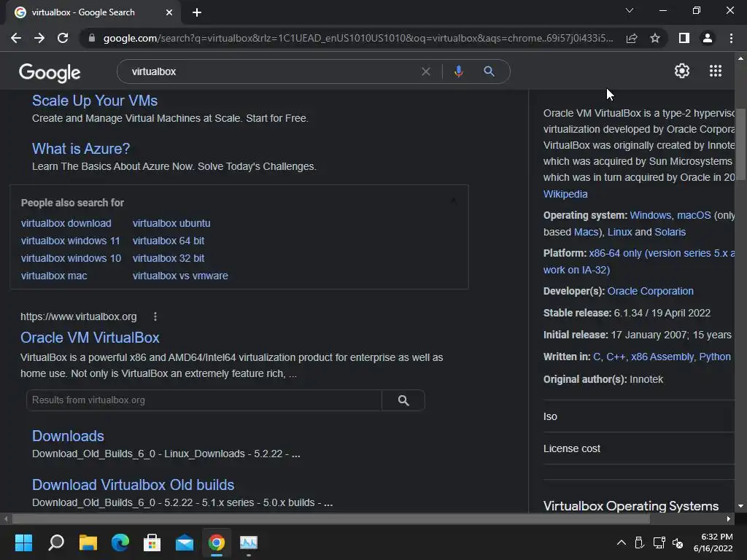Open the Windows Start menu
The height and width of the screenshot is (560, 747).
(23, 542)
